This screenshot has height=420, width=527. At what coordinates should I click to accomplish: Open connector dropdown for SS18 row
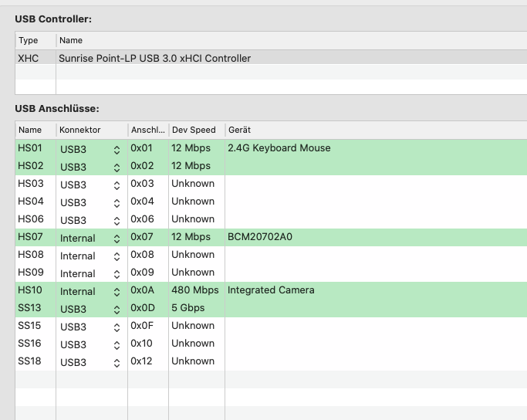coord(117,362)
